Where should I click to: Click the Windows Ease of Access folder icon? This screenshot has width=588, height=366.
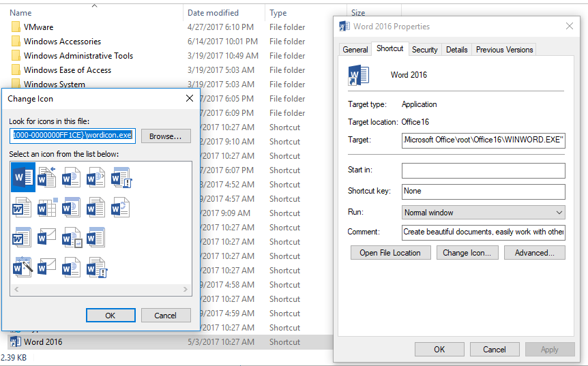pos(16,70)
